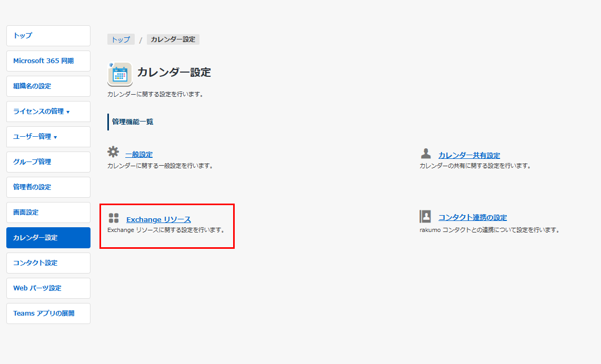Open グループ管理 in the sidebar
This screenshot has width=601, height=364.
point(48,162)
